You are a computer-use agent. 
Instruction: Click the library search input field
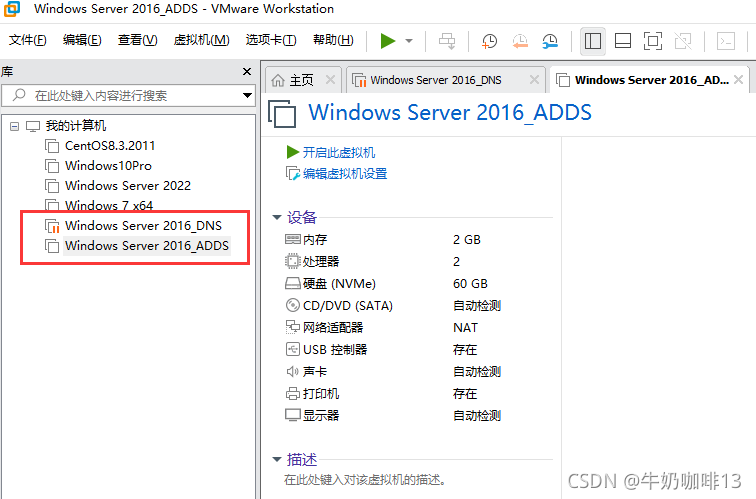(x=128, y=95)
